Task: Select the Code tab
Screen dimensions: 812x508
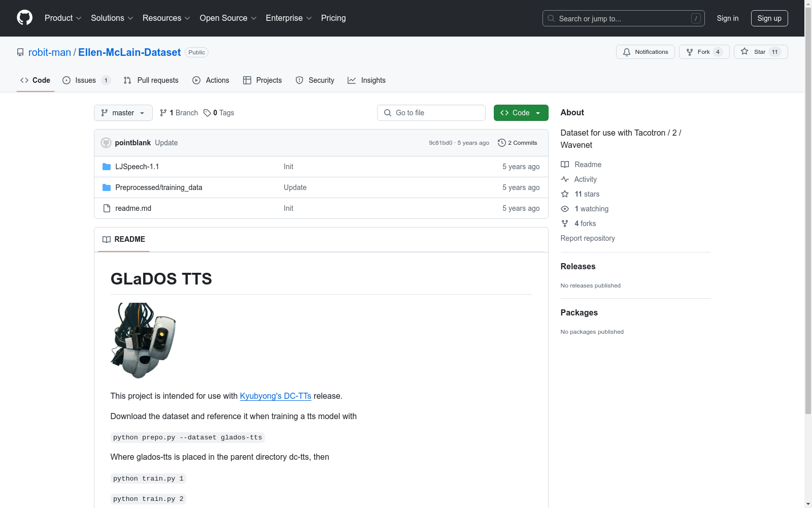Action: [36, 80]
